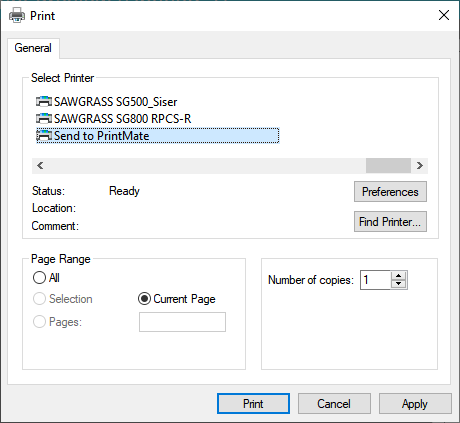Click the Apply button
Screen dimensions: 460x423
pyautogui.click(x=415, y=404)
